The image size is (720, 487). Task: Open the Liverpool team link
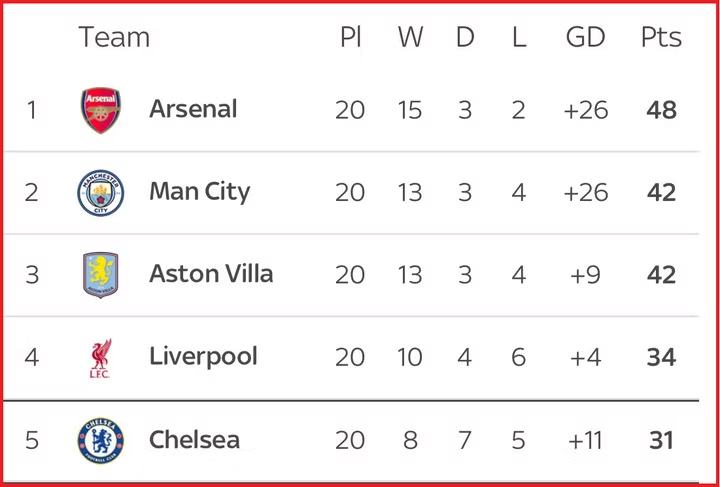click(x=203, y=356)
